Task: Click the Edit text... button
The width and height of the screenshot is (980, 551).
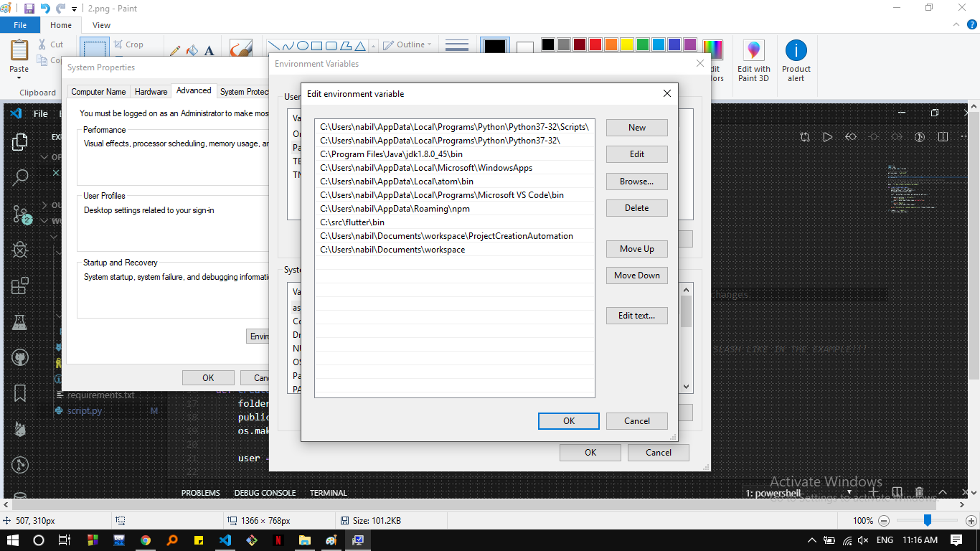Action: point(637,316)
